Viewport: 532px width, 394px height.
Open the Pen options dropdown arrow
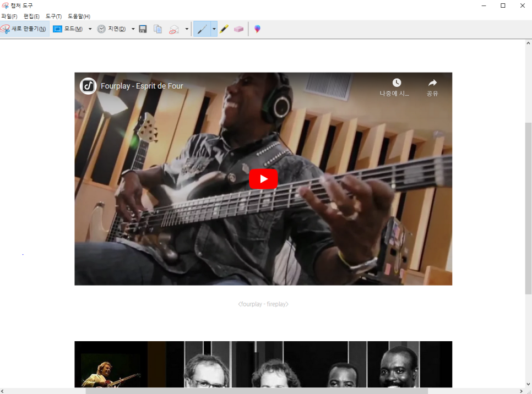click(214, 29)
